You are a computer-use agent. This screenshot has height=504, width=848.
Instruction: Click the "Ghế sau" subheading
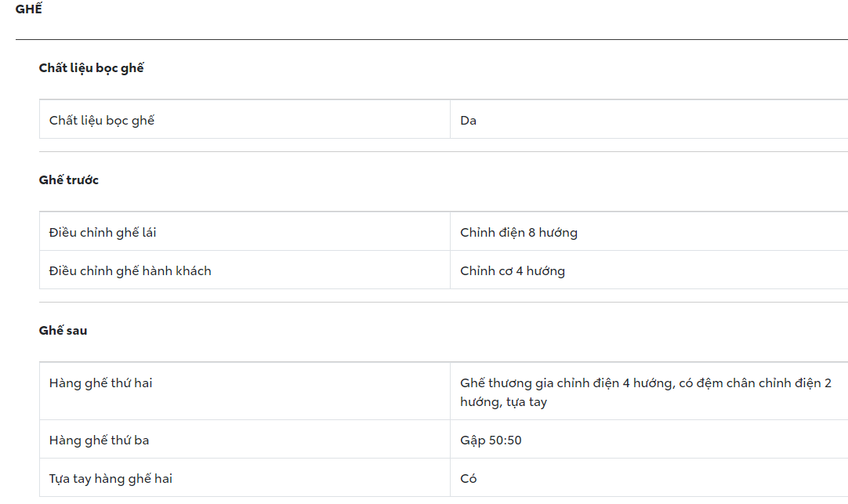point(63,331)
